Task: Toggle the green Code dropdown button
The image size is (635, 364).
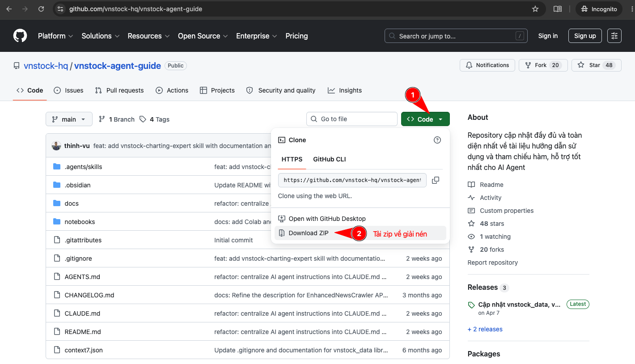Action: click(x=425, y=119)
